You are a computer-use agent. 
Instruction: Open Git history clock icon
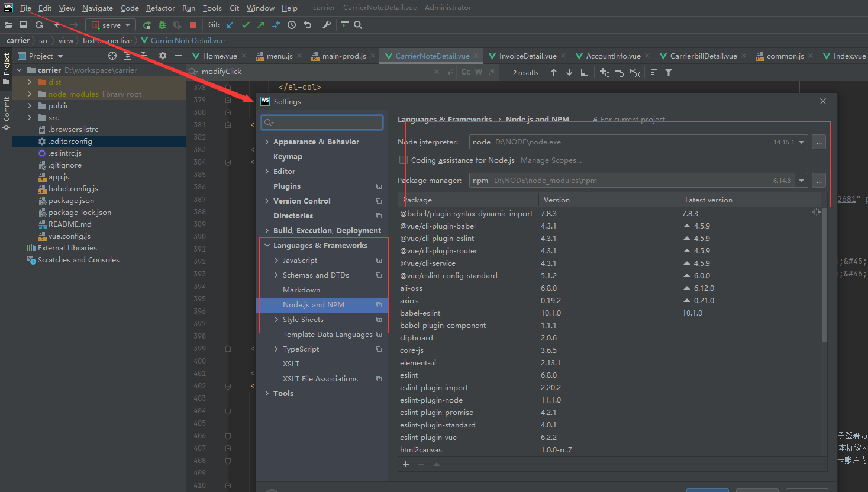pos(292,25)
